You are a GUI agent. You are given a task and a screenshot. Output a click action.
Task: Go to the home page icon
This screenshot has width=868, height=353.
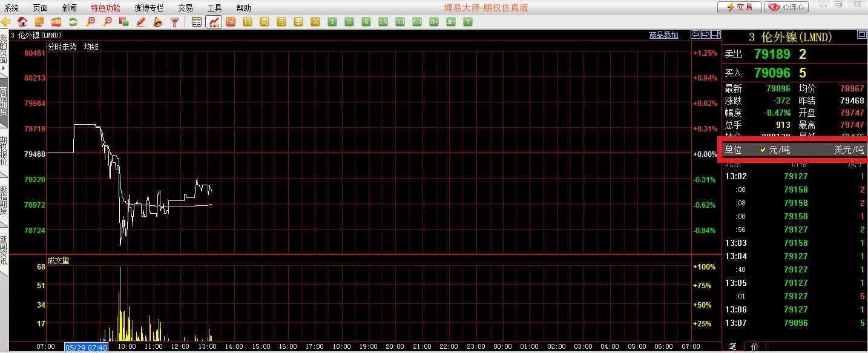point(22,22)
